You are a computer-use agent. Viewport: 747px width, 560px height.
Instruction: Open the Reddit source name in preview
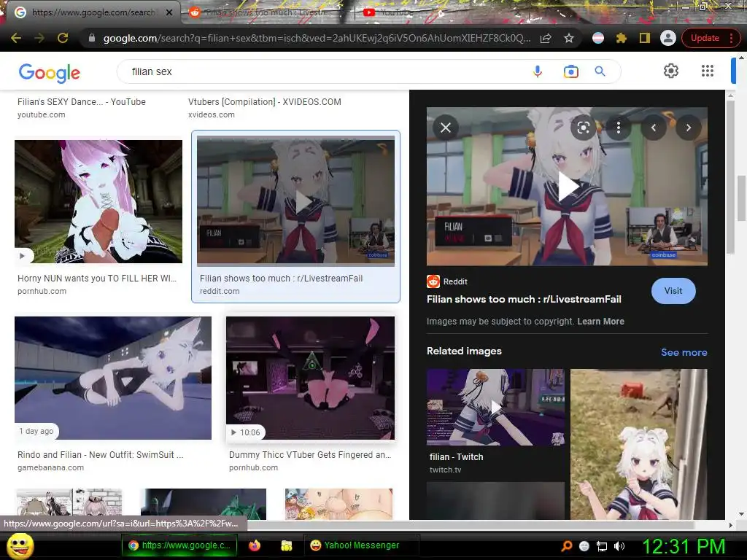(455, 281)
